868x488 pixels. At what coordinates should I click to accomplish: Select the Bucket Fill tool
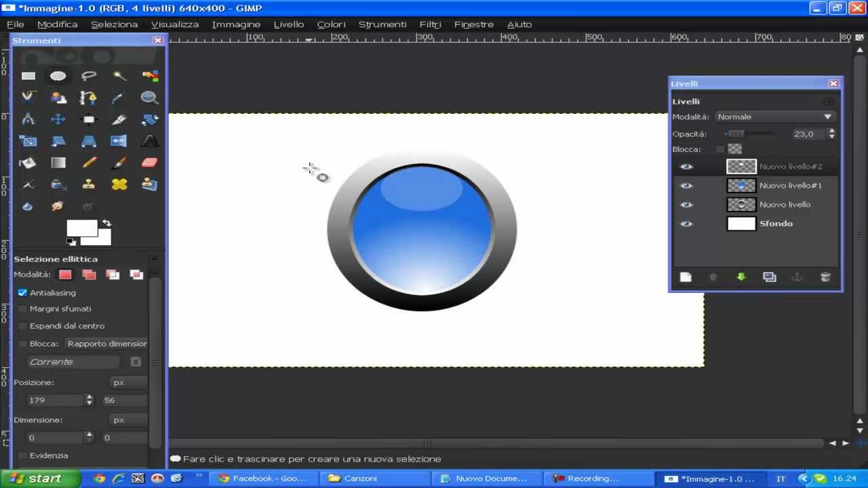pos(28,163)
